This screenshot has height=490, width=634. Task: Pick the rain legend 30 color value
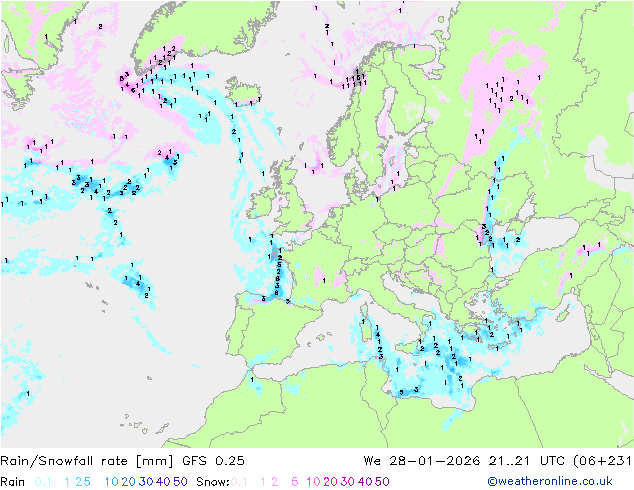point(146,482)
